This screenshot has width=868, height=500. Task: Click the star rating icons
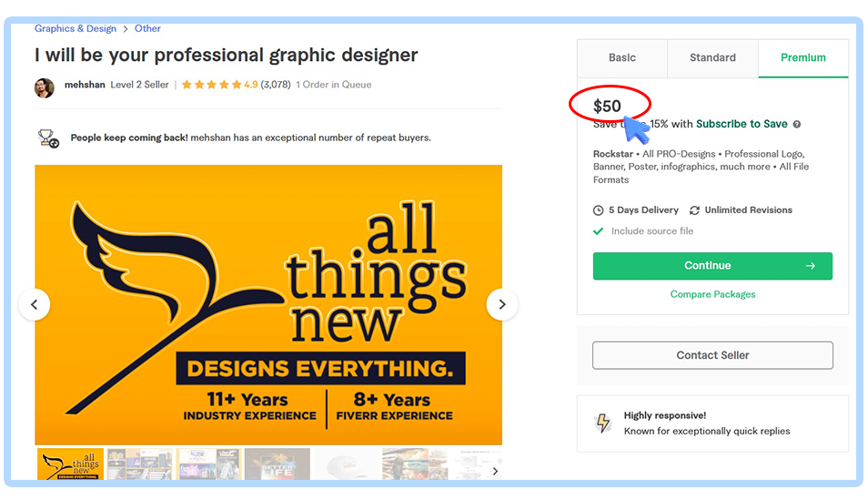(211, 86)
